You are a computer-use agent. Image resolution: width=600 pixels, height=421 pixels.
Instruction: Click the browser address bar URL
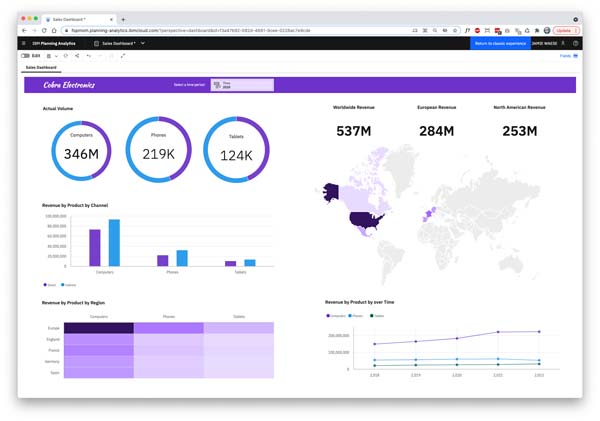(191, 30)
